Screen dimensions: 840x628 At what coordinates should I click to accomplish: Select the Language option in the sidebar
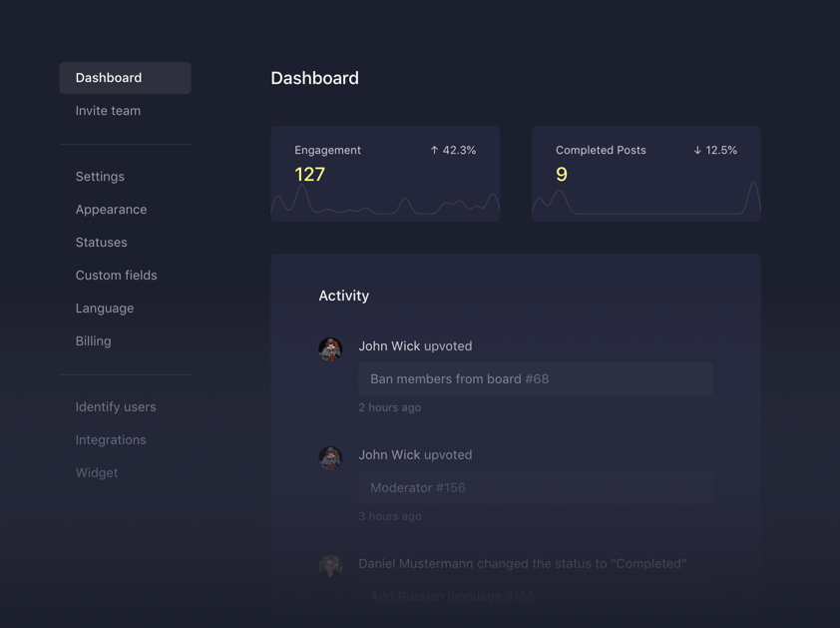(104, 308)
